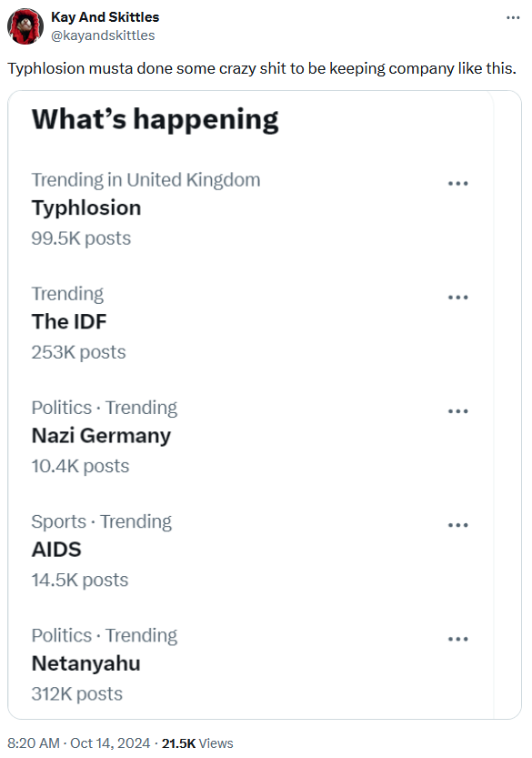
Task: Select the AIDS trending topic under Sports
Action: point(56,549)
